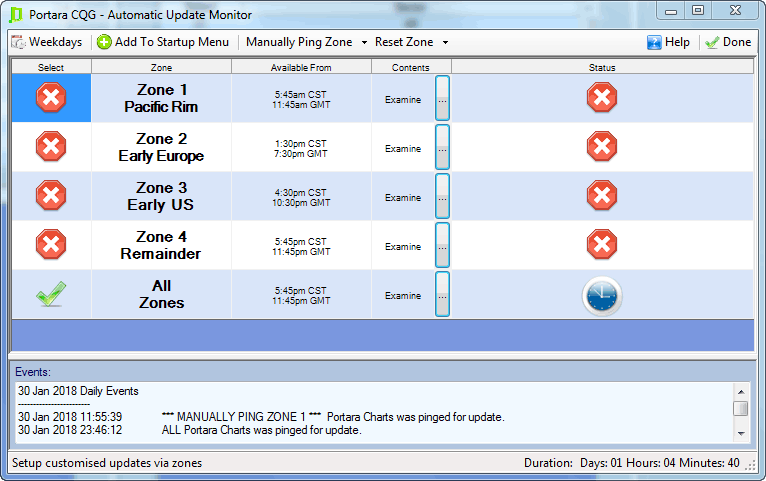The image size is (766, 481).
Task: Click the 4:30pm CST 10:30pm GMT time cell
Action: tap(301, 198)
